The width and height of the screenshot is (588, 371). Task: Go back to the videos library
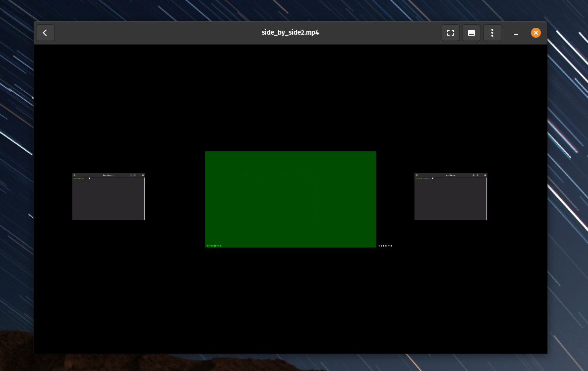tap(45, 33)
